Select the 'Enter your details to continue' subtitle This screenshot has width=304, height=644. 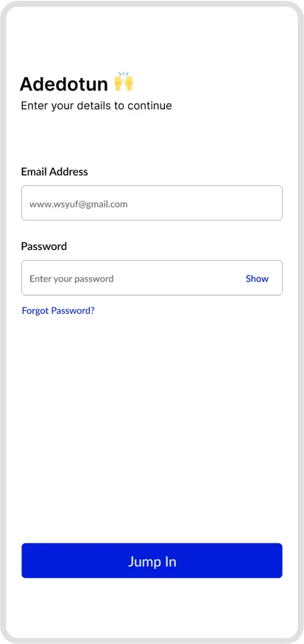pos(96,106)
